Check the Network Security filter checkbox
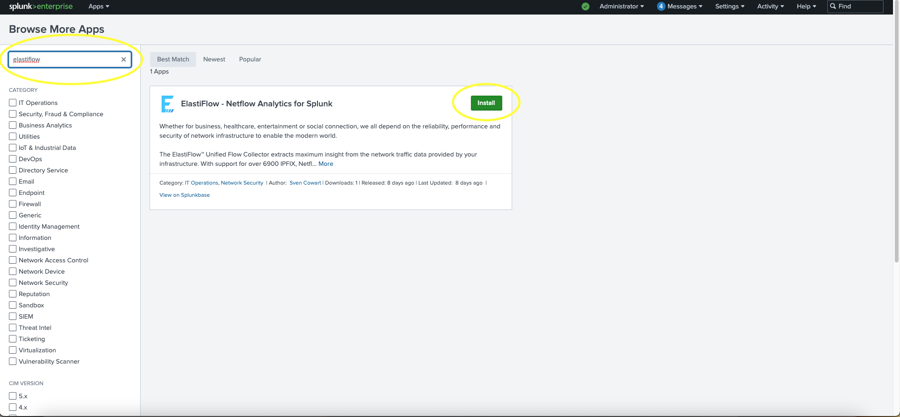 [x=13, y=283]
